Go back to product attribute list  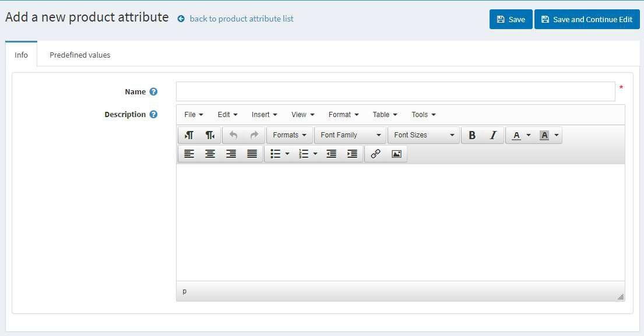click(x=241, y=19)
